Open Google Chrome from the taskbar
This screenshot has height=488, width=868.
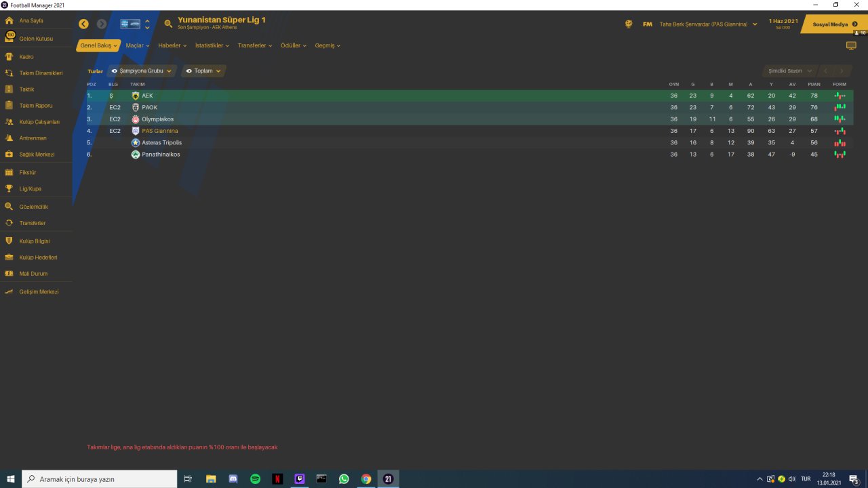[x=366, y=479]
